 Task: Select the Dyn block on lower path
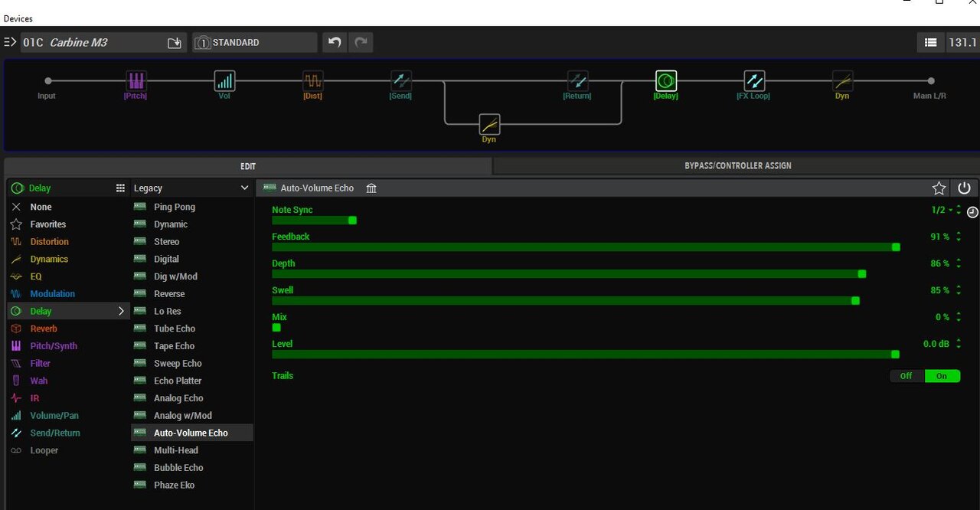point(489,124)
